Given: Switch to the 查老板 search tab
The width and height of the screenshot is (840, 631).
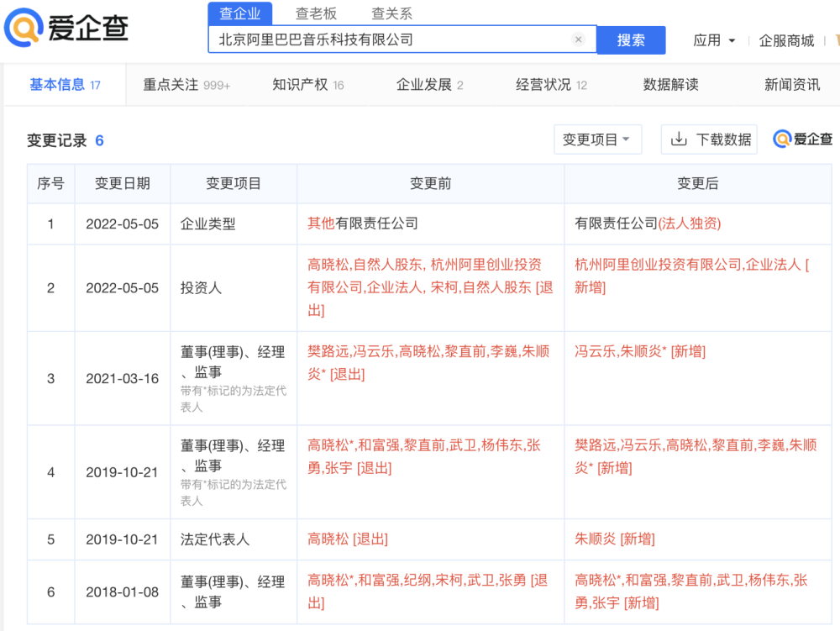Looking at the screenshot, I should pos(316,13).
